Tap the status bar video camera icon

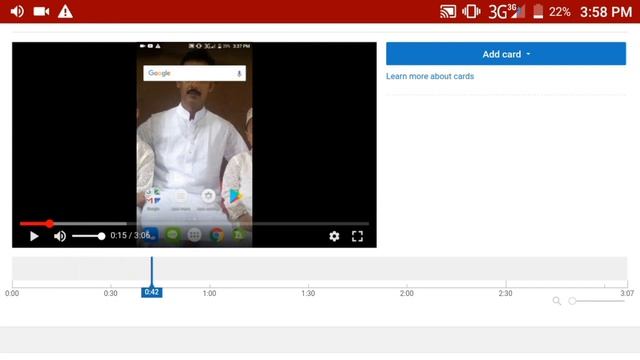click(41, 11)
